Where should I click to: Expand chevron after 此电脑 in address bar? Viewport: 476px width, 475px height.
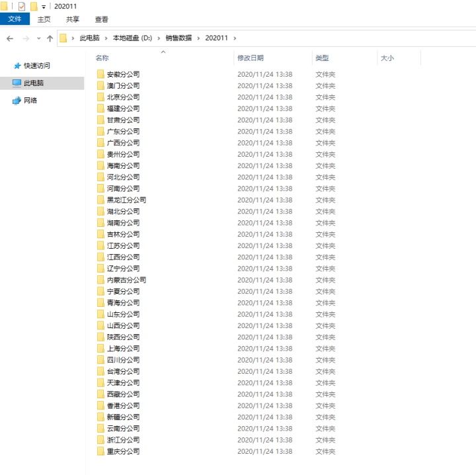[106, 38]
